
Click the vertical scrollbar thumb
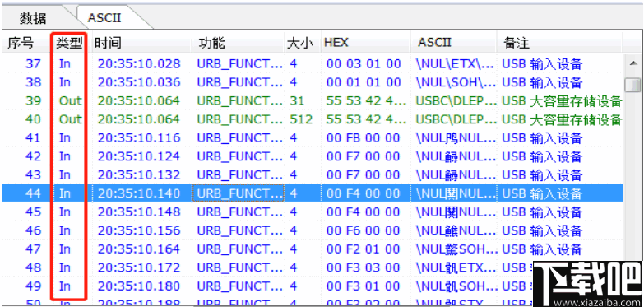pyautogui.click(x=632, y=86)
